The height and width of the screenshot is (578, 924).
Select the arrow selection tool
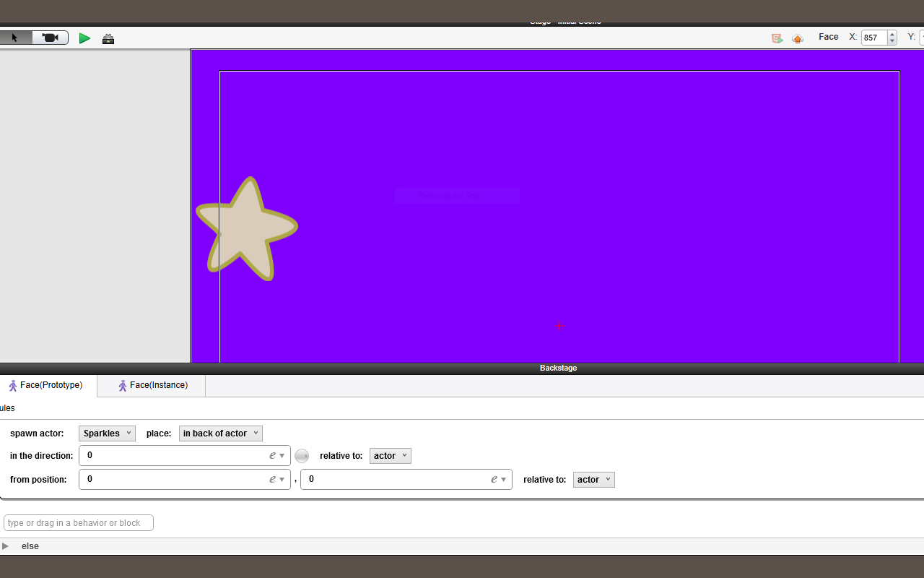pos(14,37)
